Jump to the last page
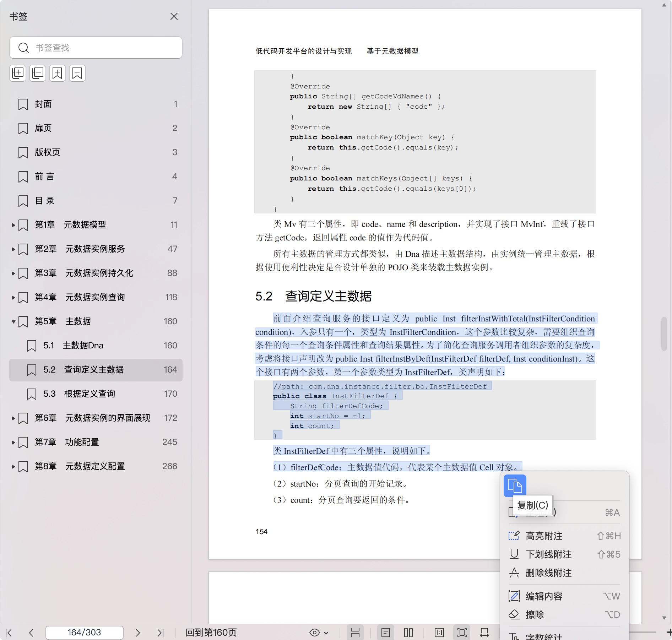This screenshot has height=640, width=672. tap(161, 633)
